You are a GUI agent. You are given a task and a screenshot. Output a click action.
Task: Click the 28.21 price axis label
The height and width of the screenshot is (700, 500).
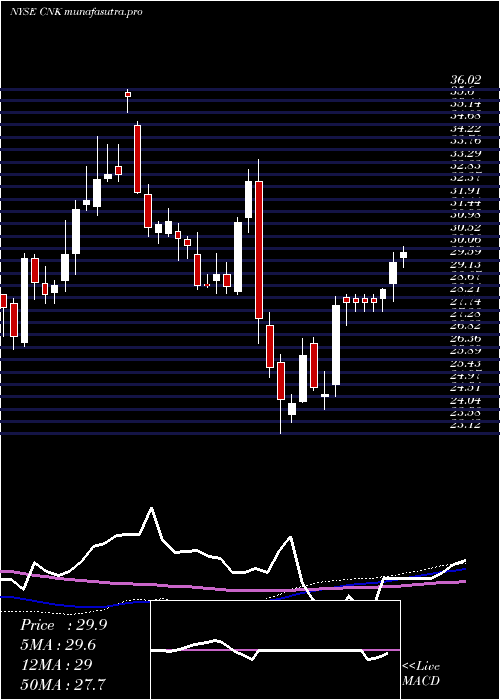coord(466,289)
